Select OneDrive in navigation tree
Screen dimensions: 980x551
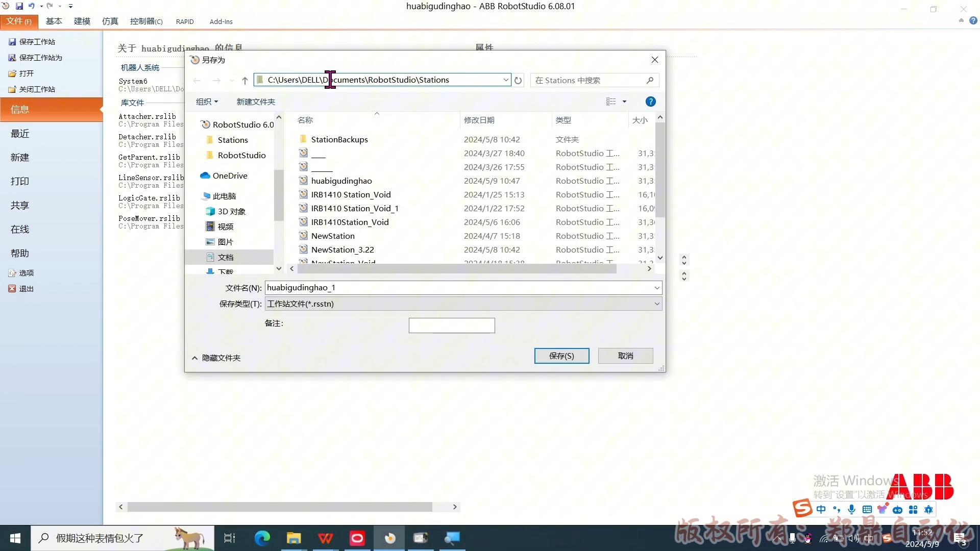point(230,176)
